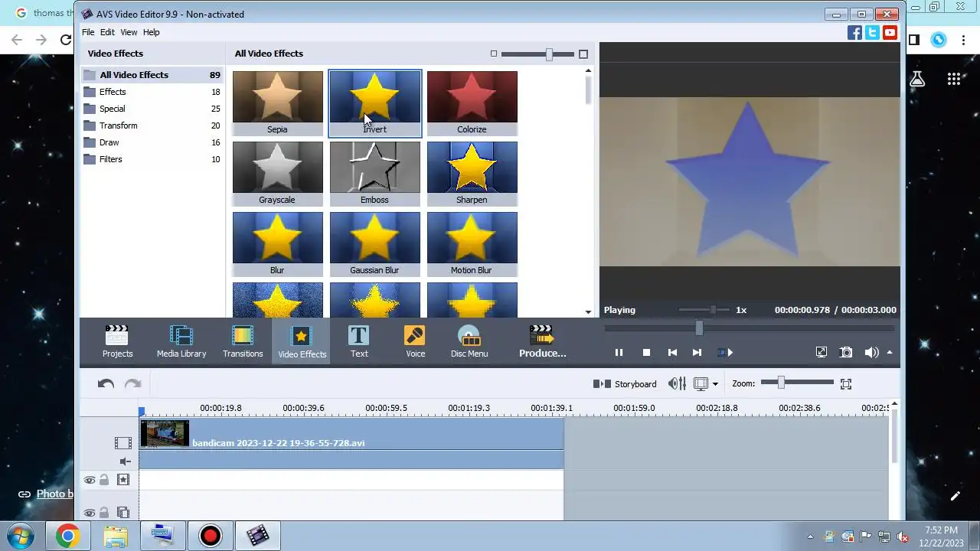Open the YouTube link icon

click(890, 32)
